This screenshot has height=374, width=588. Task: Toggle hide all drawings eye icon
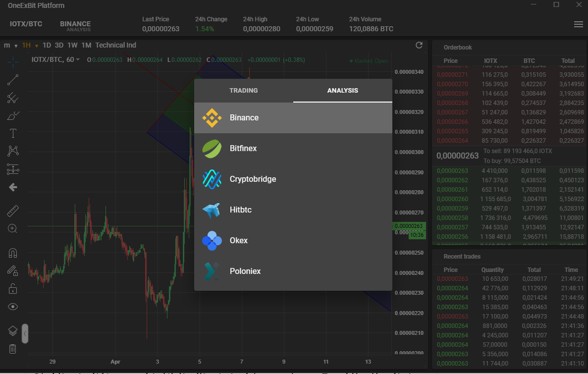point(13,307)
